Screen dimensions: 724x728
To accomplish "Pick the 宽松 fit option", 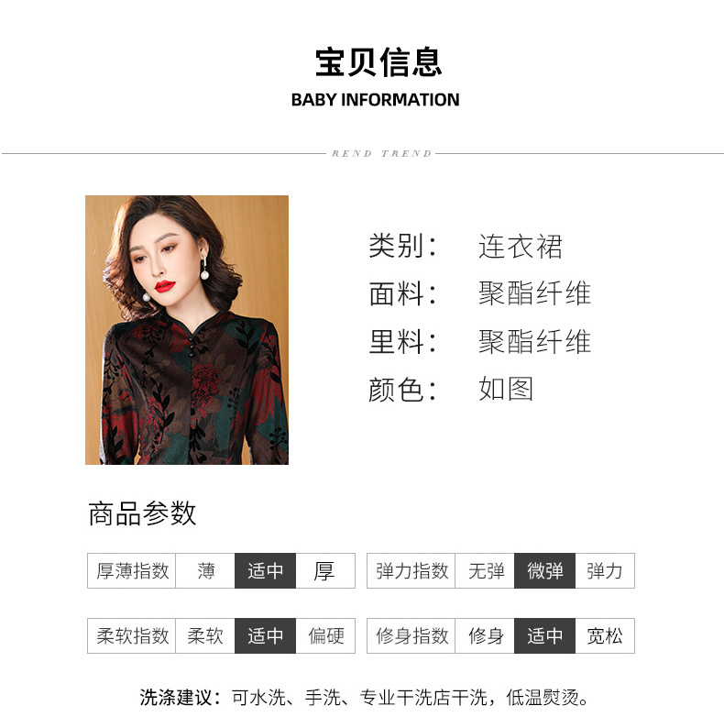I will 605,635.
